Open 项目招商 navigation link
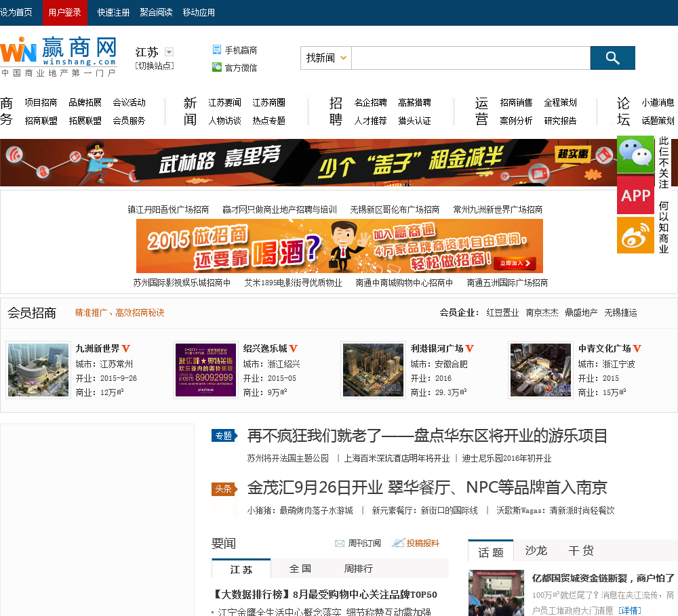This screenshot has height=616, width=678. click(x=41, y=102)
